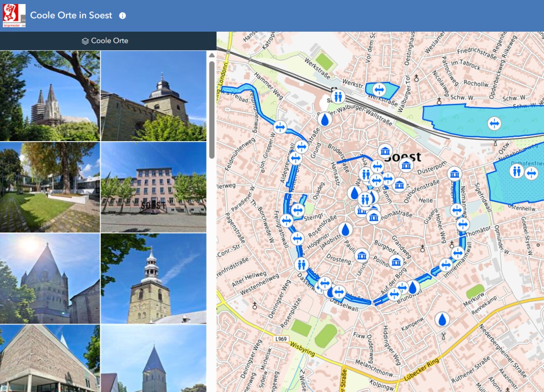This screenshot has height=392, width=544.
Task: Open the green-domed church tower thumbnail
Action: (x=153, y=278)
